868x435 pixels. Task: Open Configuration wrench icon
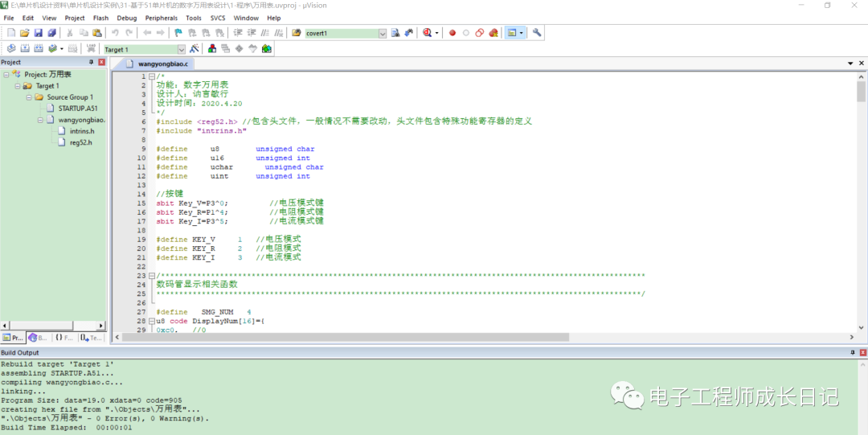coord(537,33)
